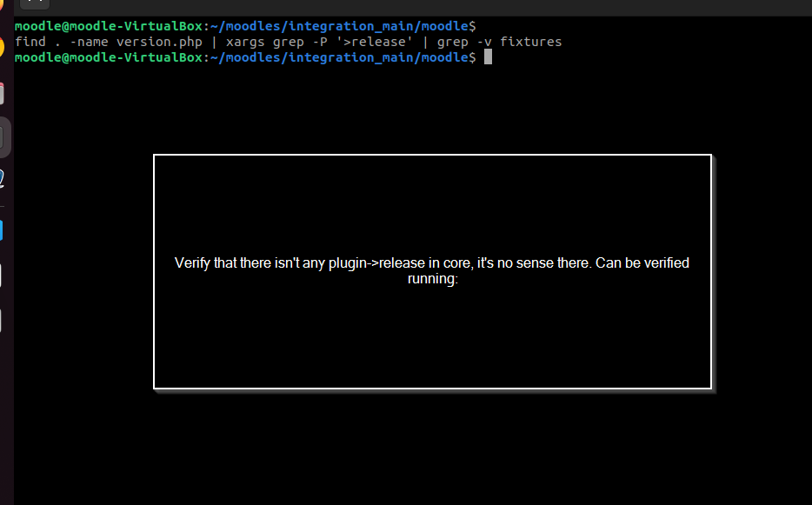Click the ~/moodles/integration_main/moodle path in second prompt
The image size is (812, 505).
339,57
